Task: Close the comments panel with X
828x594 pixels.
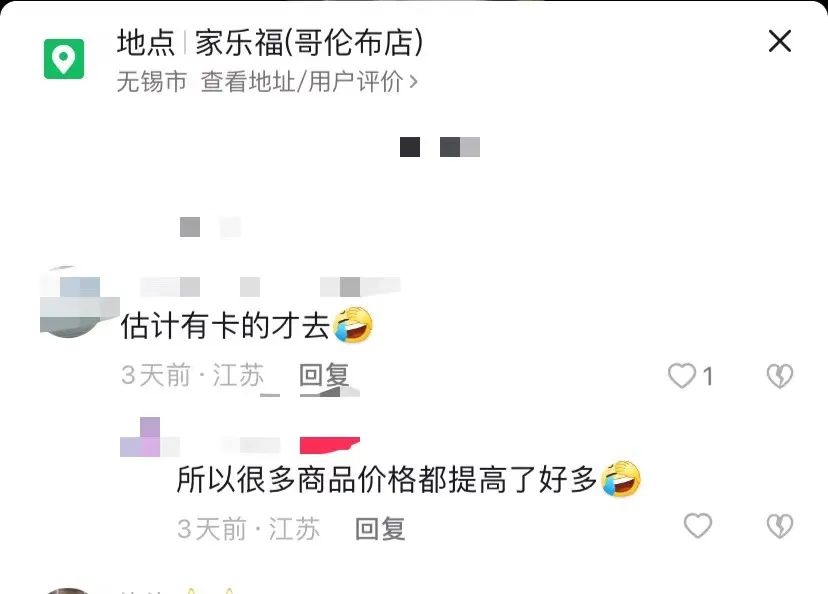Action: [780, 41]
